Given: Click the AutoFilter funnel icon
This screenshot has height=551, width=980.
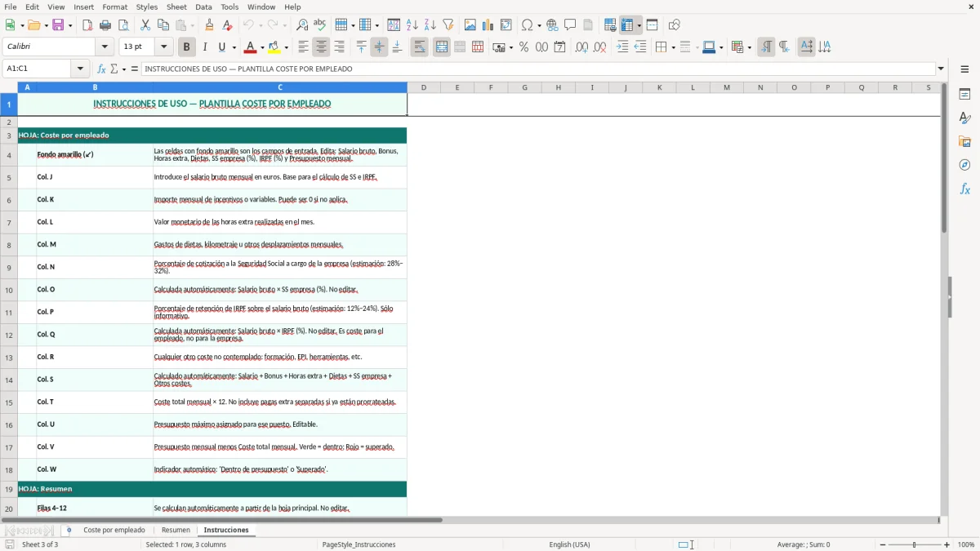Looking at the screenshot, I should [448, 25].
